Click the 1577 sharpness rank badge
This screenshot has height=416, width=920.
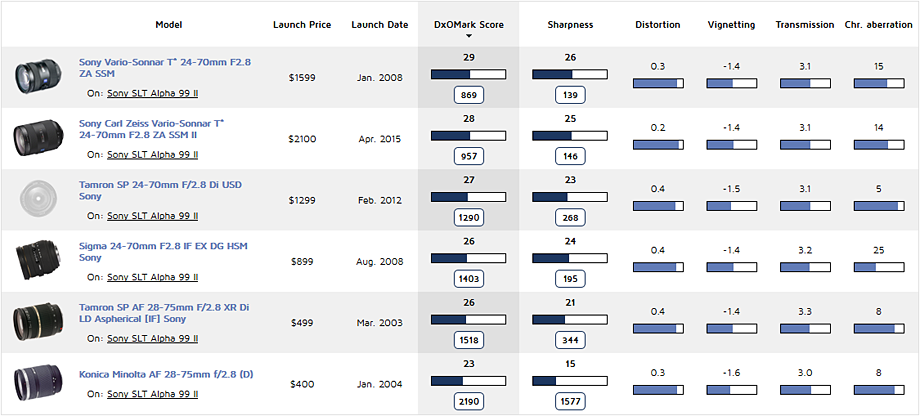tap(570, 401)
